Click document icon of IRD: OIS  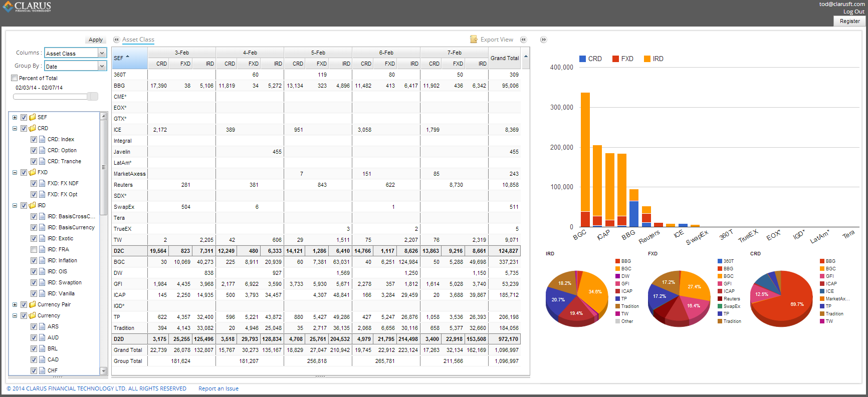click(43, 271)
